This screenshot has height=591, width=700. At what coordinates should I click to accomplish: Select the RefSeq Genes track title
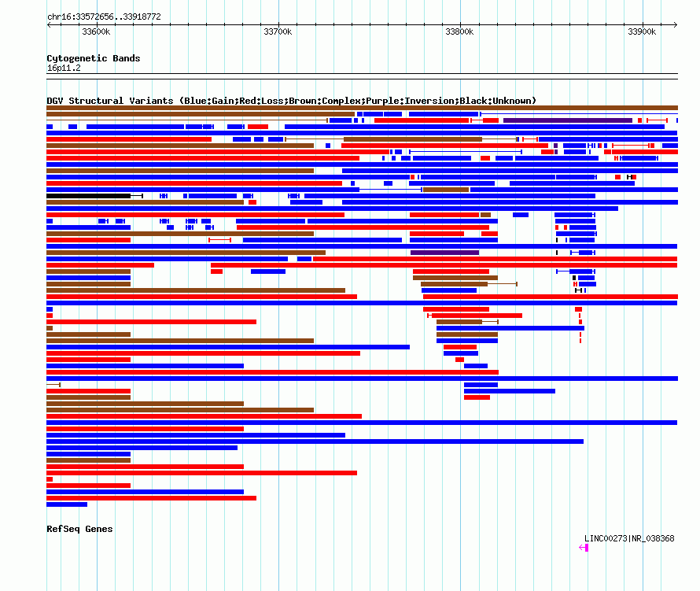click(x=79, y=529)
